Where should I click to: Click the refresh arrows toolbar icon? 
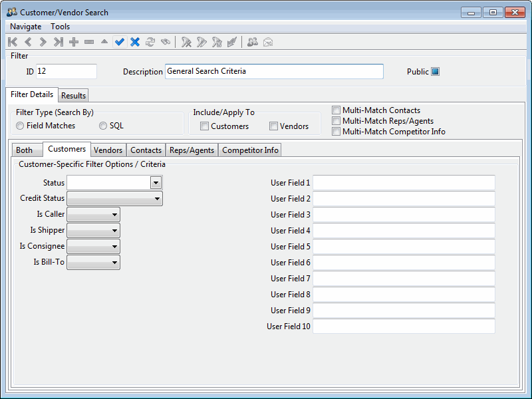coord(150,42)
